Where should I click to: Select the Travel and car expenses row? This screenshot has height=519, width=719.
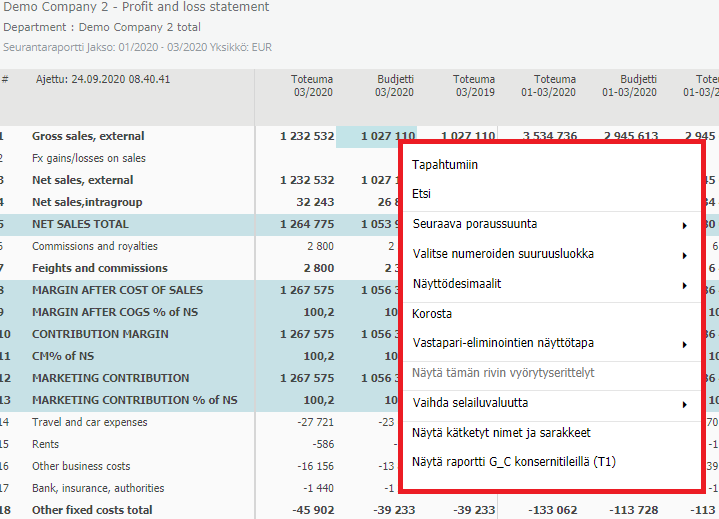coord(89,422)
